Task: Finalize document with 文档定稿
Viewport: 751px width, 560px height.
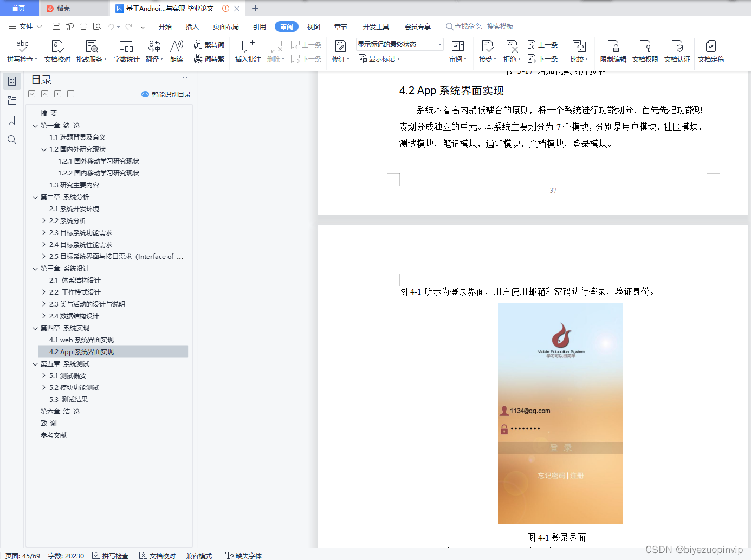Action: pos(711,51)
